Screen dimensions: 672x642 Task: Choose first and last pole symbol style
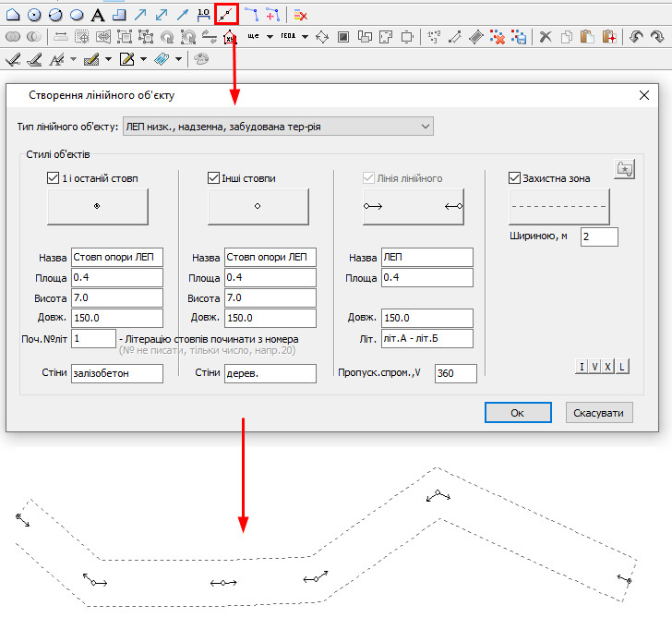(98, 206)
